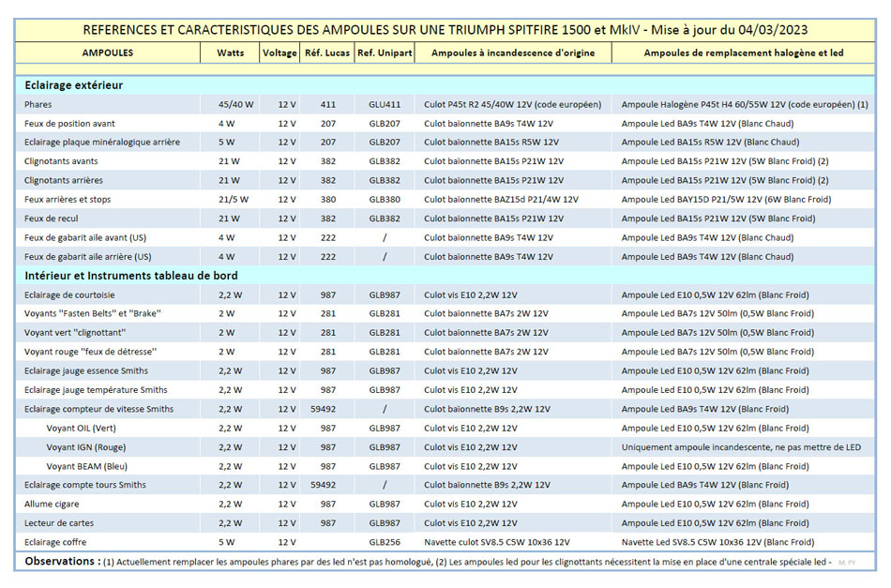The height and width of the screenshot is (588, 891).
Task: Click the '45/40 W' watts cell
Action: [x=235, y=105]
